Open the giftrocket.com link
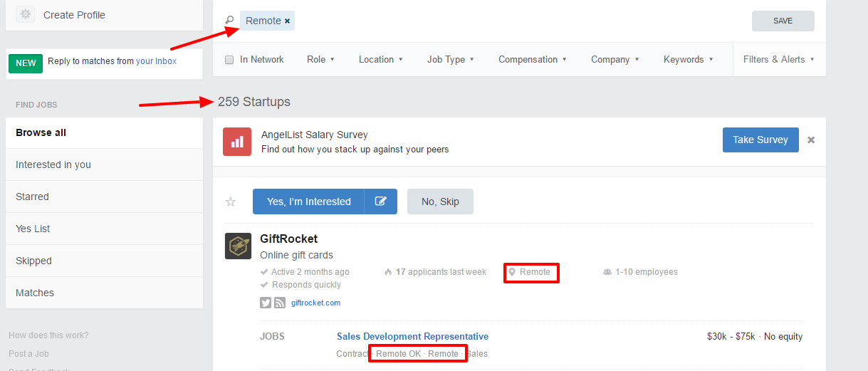 pos(315,303)
